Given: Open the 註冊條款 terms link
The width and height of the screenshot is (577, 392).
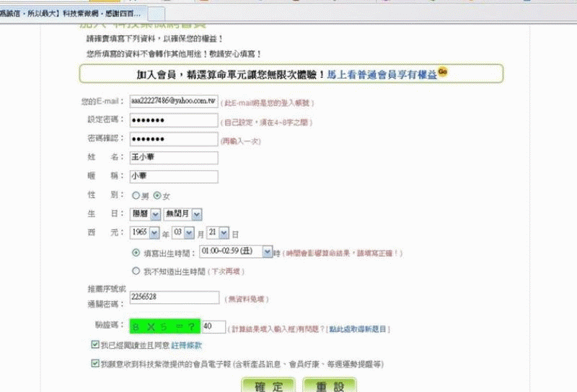Looking at the screenshot, I should click(x=186, y=345).
